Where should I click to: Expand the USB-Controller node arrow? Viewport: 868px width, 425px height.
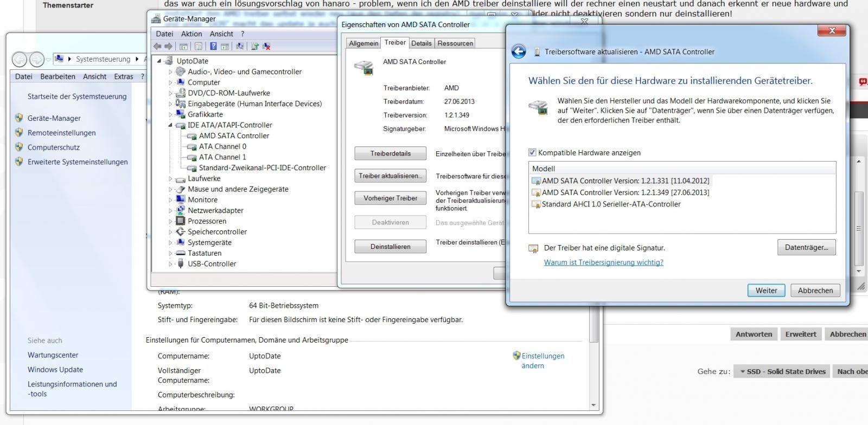(x=170, y=264)
